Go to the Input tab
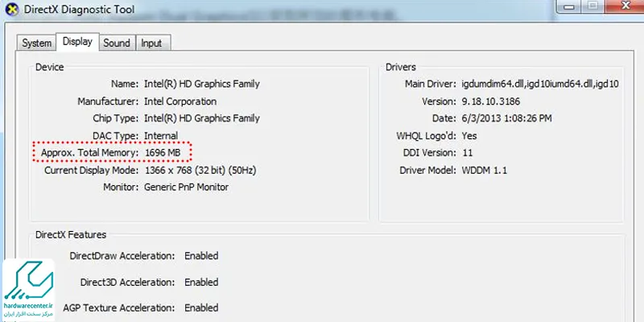The image size is (644, 322). click(151, 43)
